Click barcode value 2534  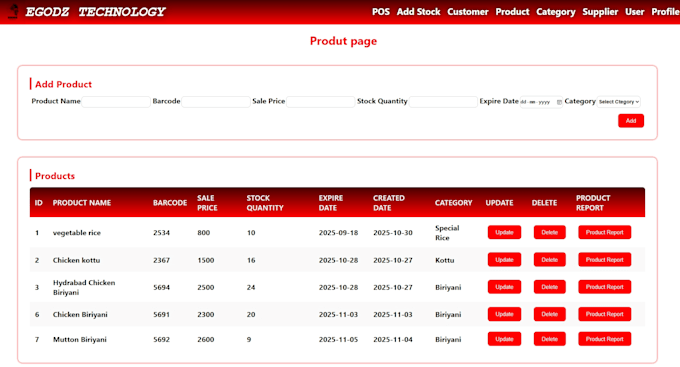pyautogui.click(x=161, y=233)
